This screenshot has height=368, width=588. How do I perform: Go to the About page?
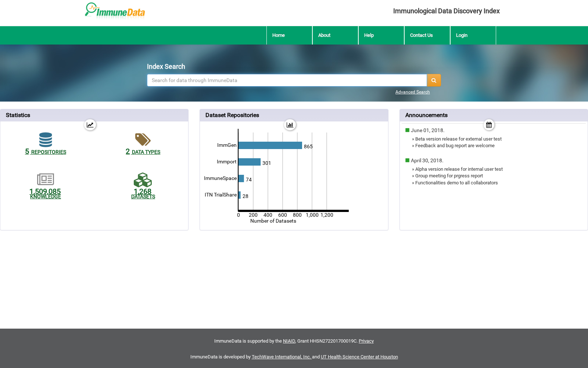click(x=335, y=35)
